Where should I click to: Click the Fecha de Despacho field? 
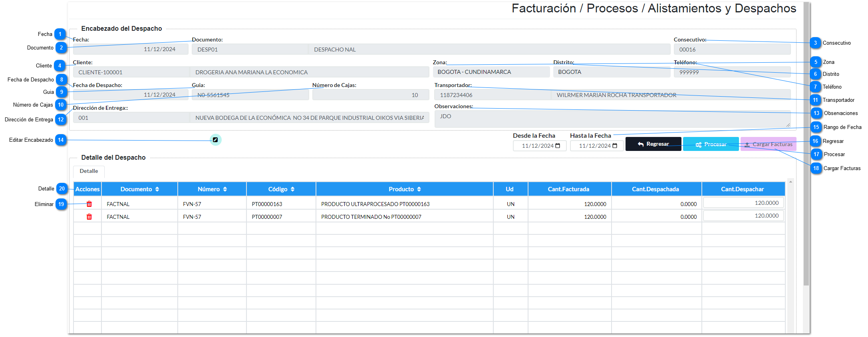(131, 95)
